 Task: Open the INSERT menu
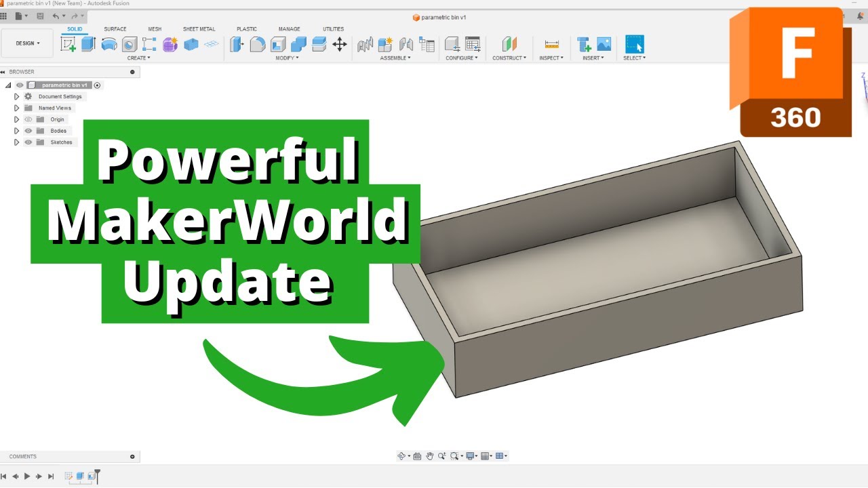click(593, 58)
